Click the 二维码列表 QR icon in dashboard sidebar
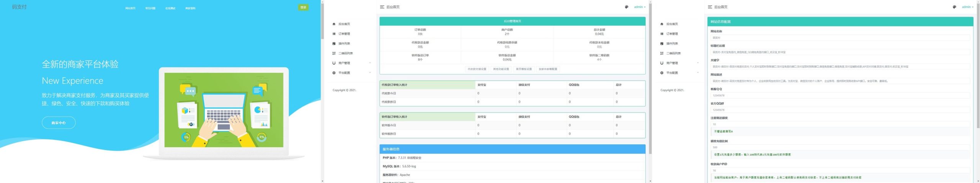Screen dimensions: 980x183 tap(334, 53)
